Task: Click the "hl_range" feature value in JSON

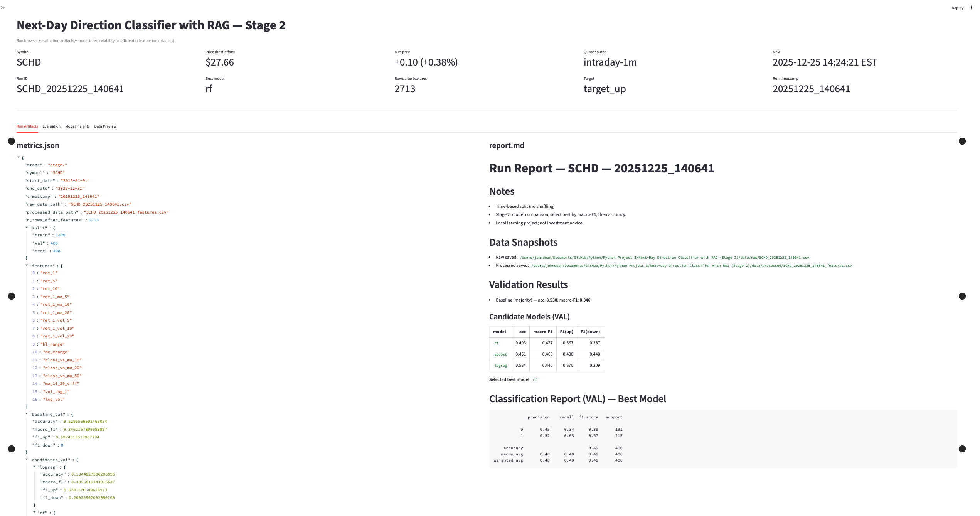Action: click(52, 344)
